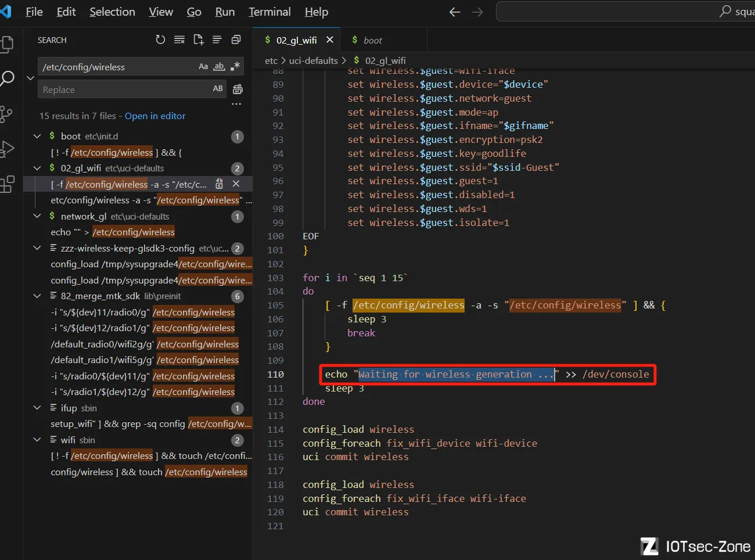Select result with s/${dev}11/radio0/g
This screenshot has width=755, height=560.
click(x=138, y=312)
